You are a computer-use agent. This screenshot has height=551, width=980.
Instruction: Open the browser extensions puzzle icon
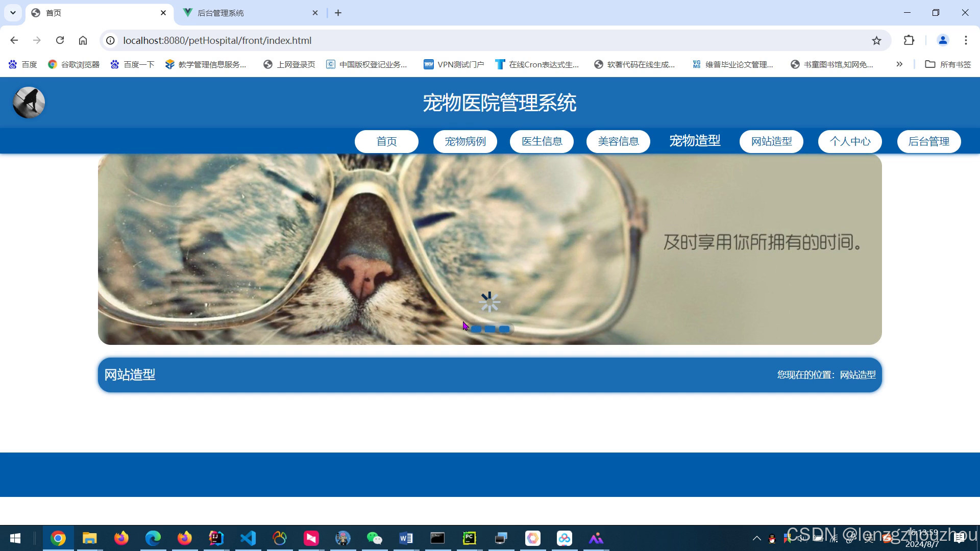pos(909,40)
